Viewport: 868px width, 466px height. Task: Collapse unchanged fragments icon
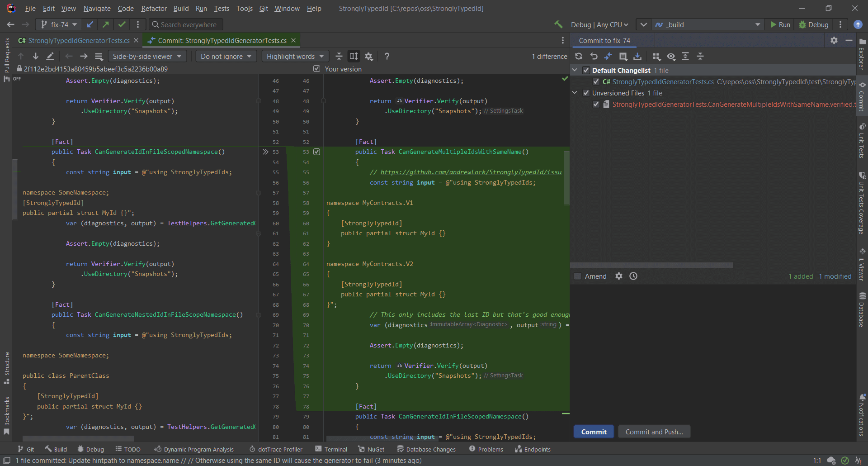coord(339,56)
